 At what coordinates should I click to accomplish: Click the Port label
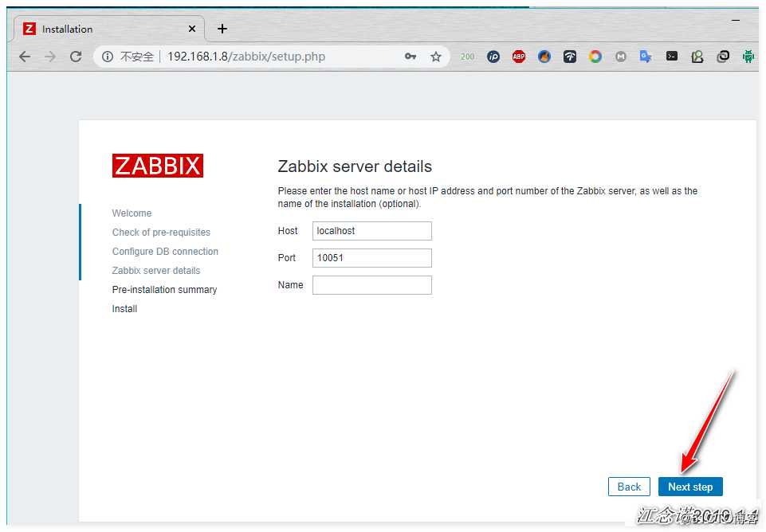[x=287, y=258]
